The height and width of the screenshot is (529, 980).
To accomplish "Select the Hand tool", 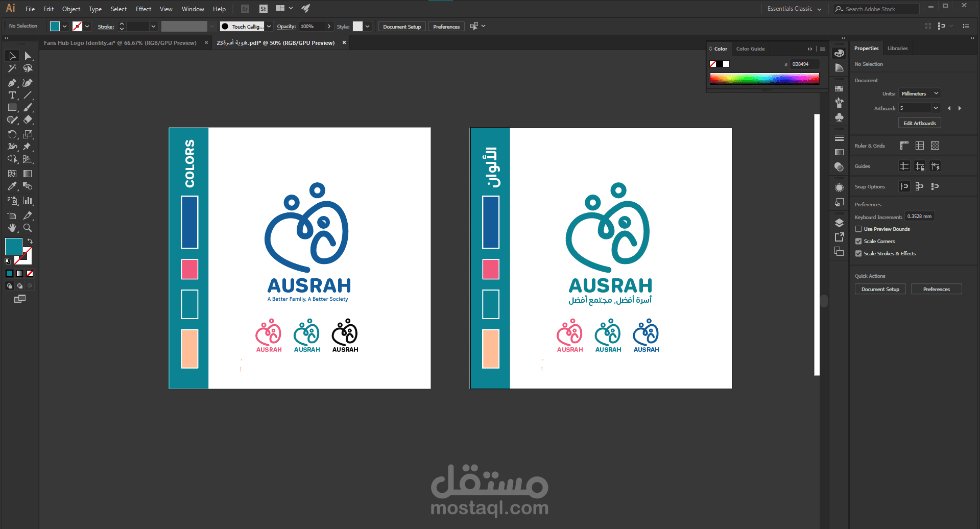I will coord(12,228).
